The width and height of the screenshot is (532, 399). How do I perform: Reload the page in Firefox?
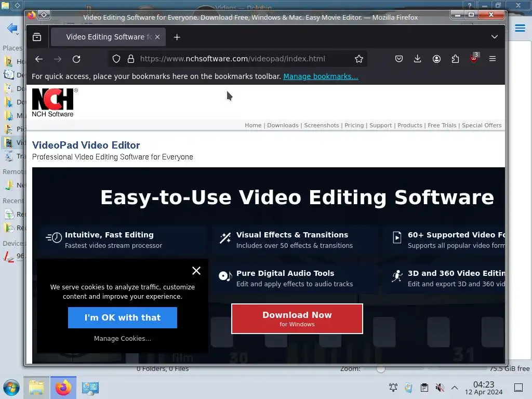(x=76, y=59)
